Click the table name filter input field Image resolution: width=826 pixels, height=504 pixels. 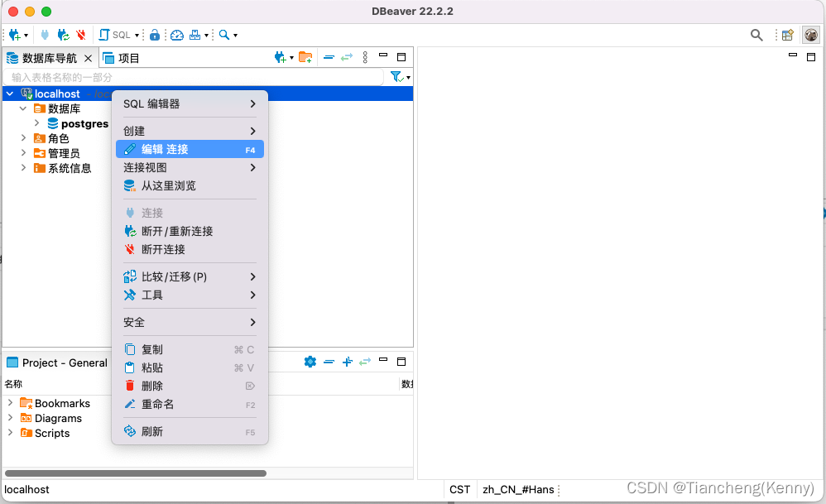point(194,78)
